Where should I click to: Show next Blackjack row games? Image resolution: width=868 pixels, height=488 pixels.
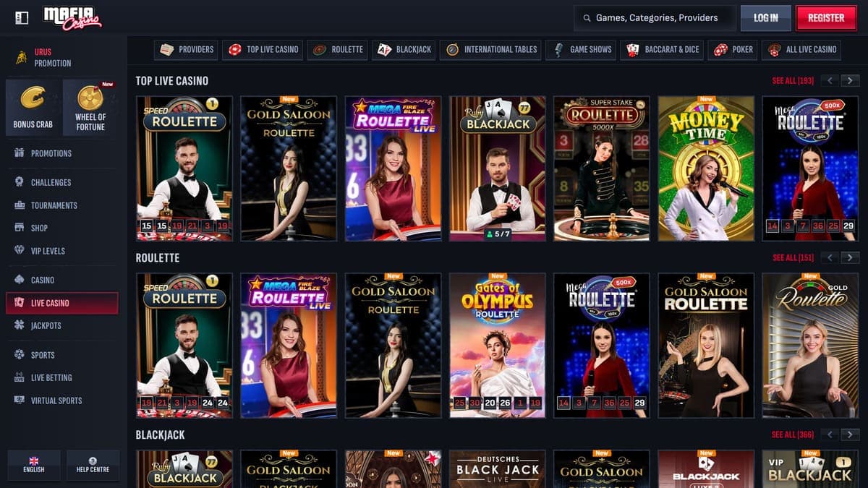(x=850, y=435)
